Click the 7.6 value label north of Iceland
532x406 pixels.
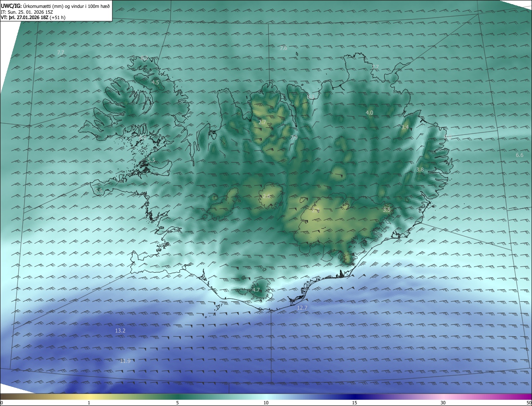[283, 48]
